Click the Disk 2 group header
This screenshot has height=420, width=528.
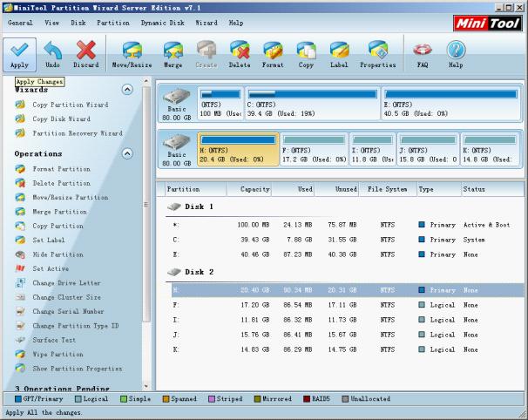[191, 272]
